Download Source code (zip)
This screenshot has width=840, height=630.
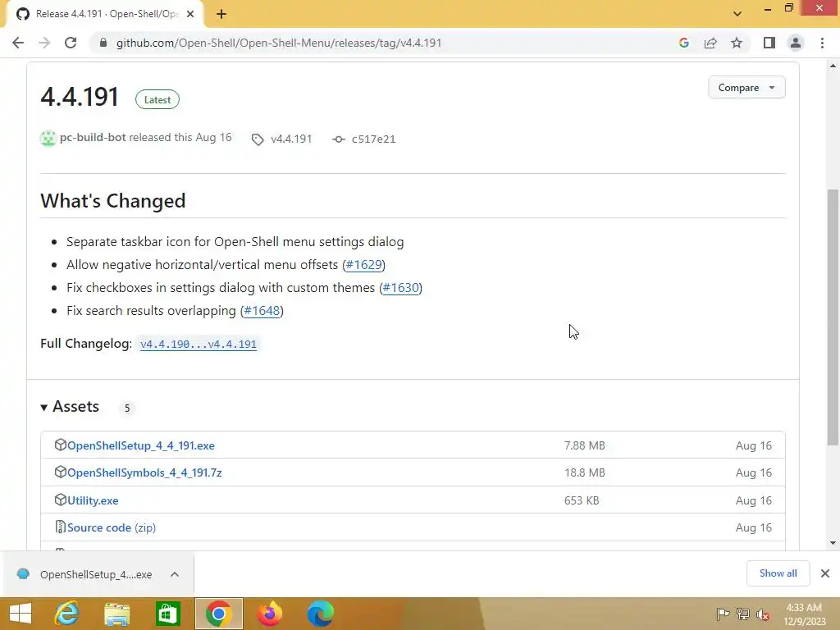(112, 527)
